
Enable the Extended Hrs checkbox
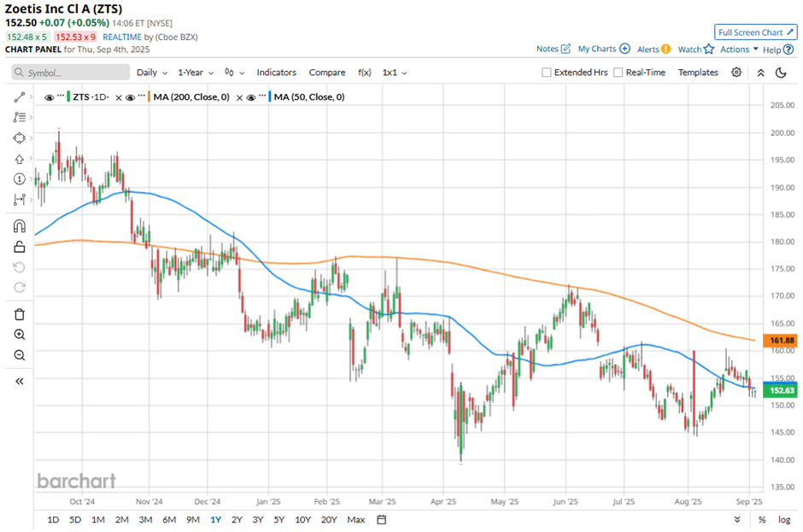[x=547, y=73]
